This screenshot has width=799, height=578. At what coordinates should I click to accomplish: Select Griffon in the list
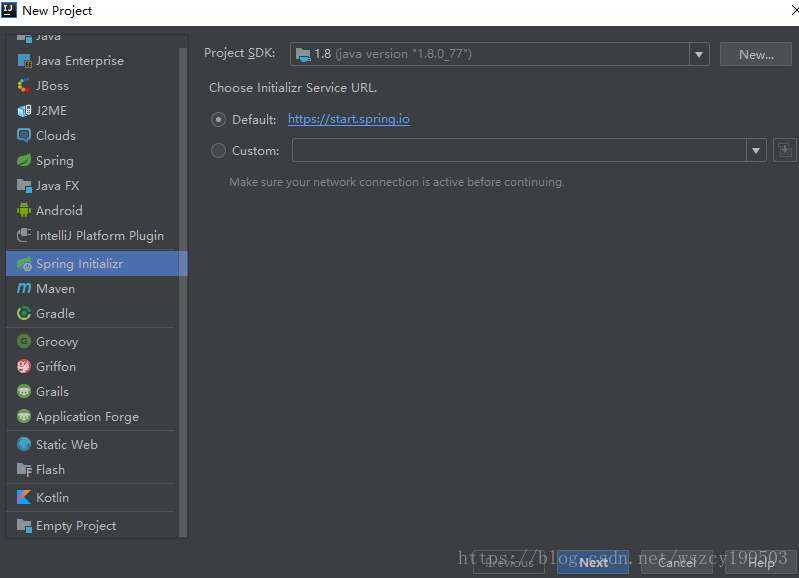[x=93, y=366]
